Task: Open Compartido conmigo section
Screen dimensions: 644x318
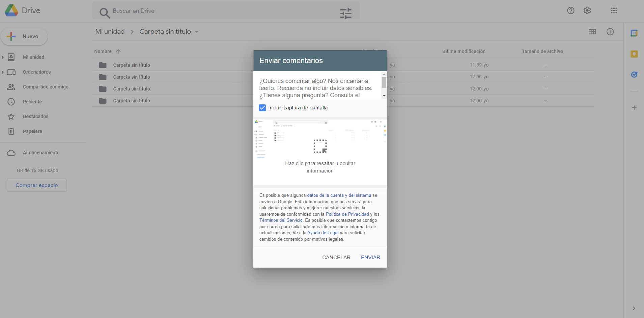Action: pyautogui.click(x=46, y=87)
